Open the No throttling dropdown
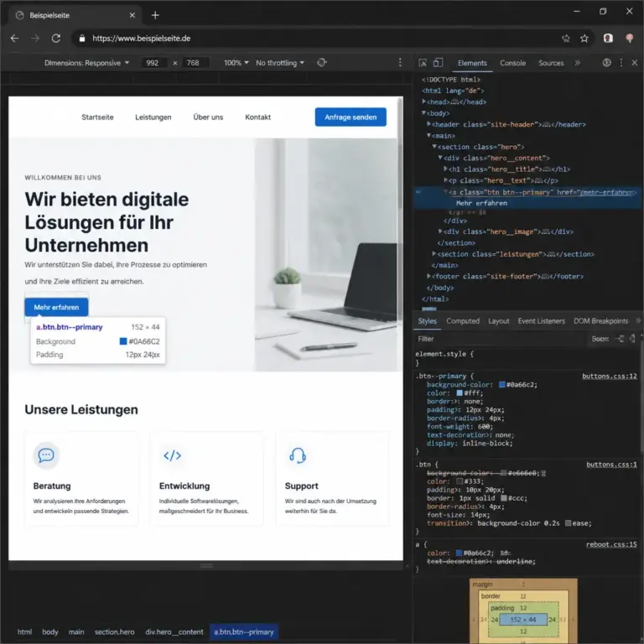 pyautogui.click(x=280, y=63)
